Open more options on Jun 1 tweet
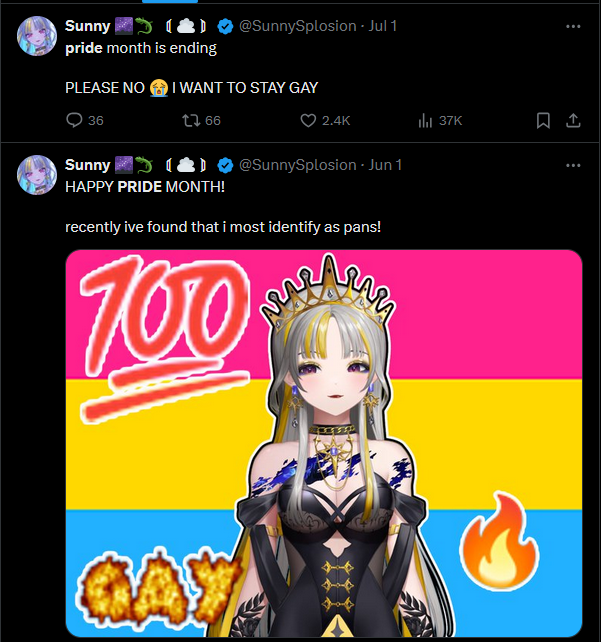The height and width of the screenshot is (642, 601). 573,166
